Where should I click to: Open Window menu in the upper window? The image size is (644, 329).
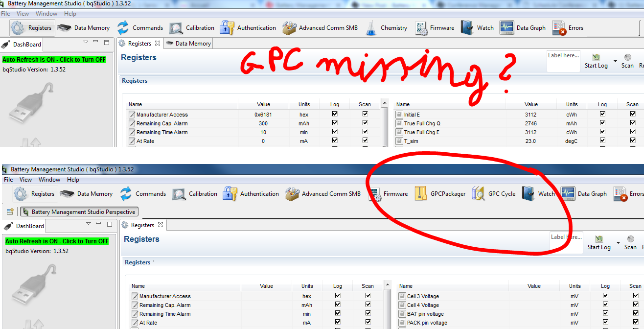(x=46, y=14)
